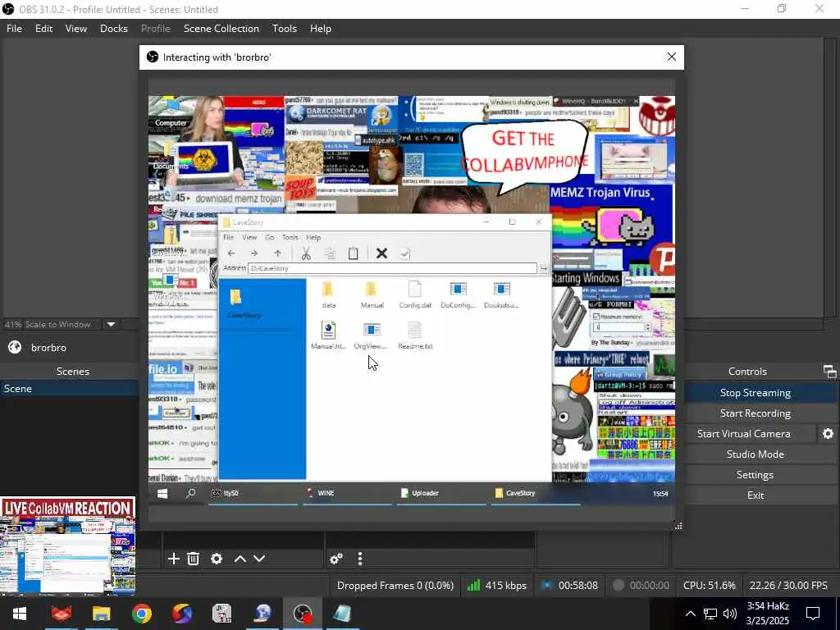Open the Scale to Window dropdown arrow

pyautogui.click(x=111, y=324)
